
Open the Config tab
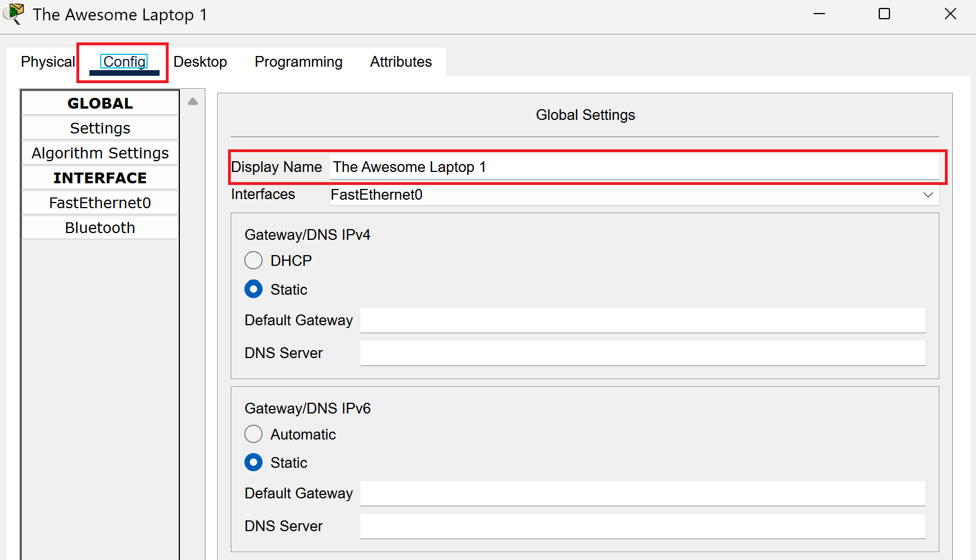click(124, 62)
